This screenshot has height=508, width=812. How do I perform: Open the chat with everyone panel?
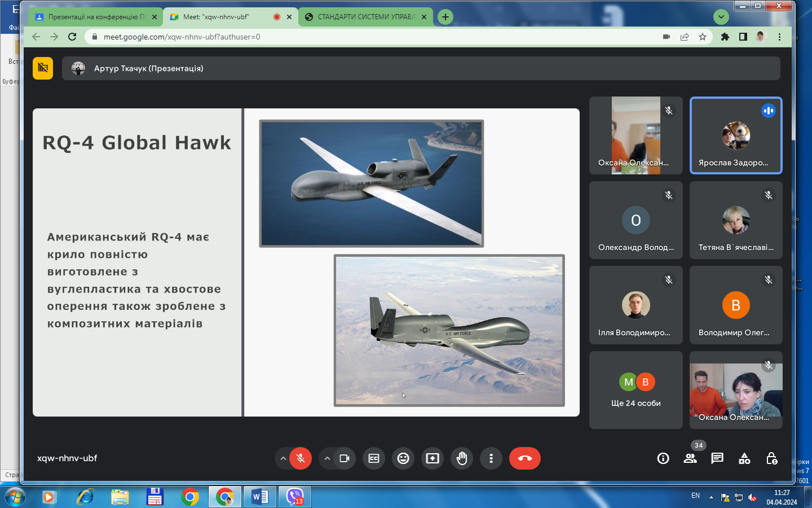717,458
